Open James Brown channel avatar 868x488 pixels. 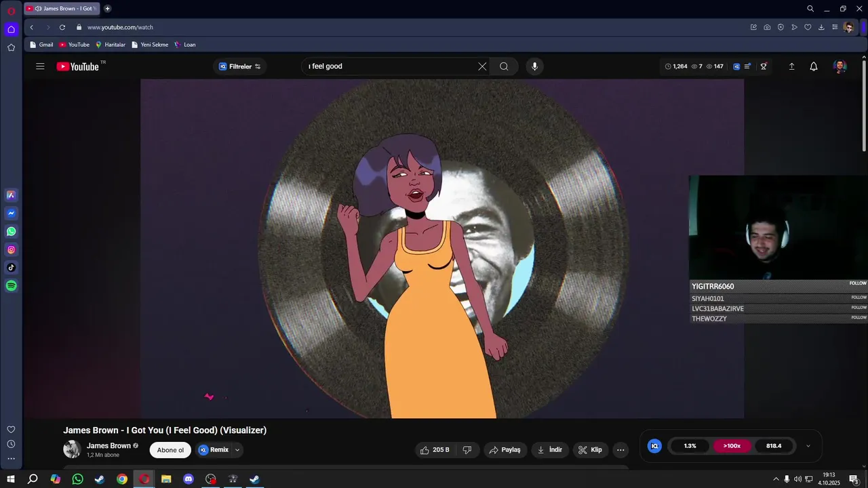[x=72, y=449]
